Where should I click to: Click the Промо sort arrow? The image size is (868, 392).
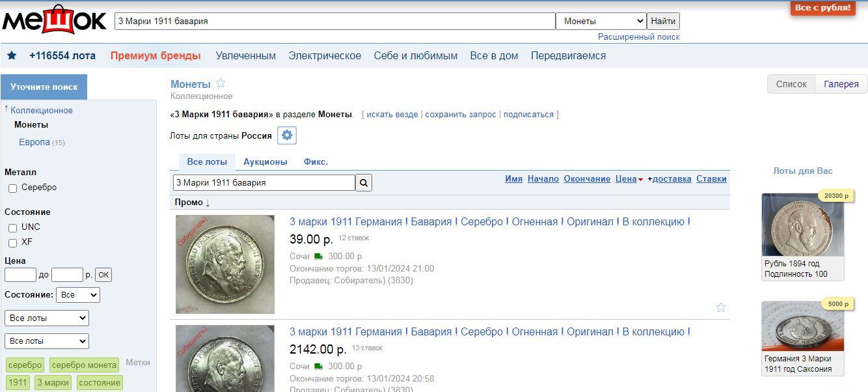tap(208, 203)
